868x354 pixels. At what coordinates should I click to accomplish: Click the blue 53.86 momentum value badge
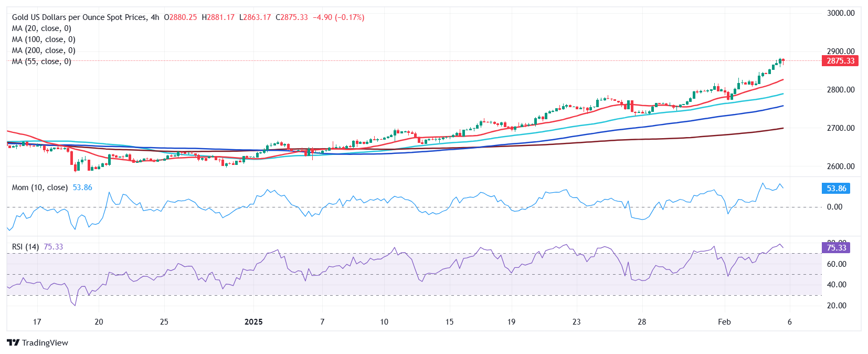(x=836, y=189)
